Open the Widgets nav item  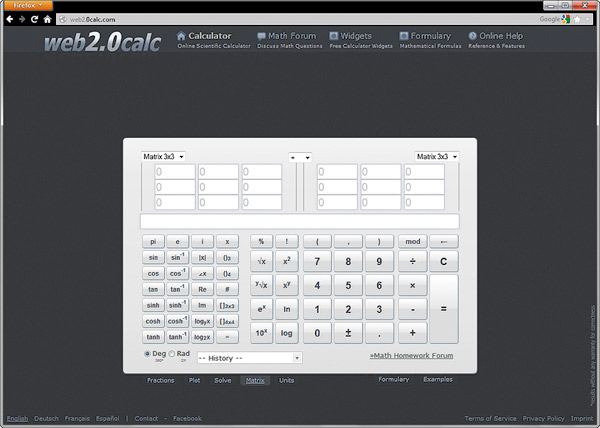[x=361, y=40]
